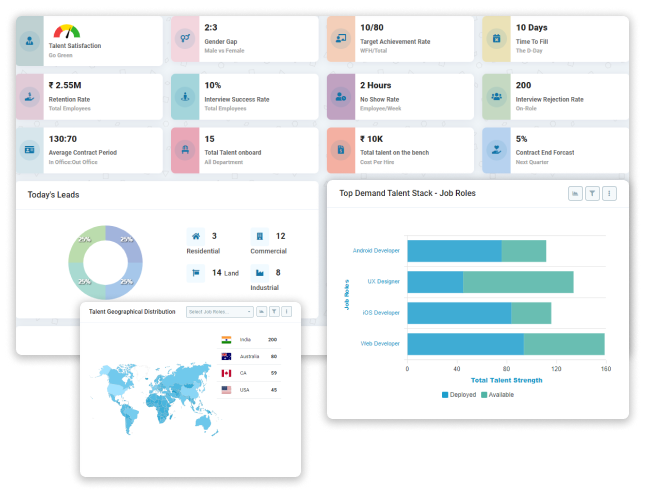Open the Select Job Roles dropdown

pos(220,312)
